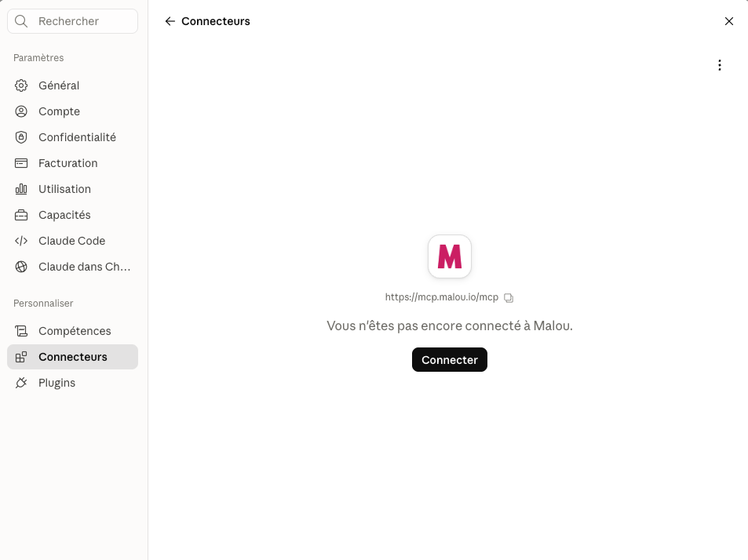Click the search magnifier icon
This screenshot has height=560, width=748.
[x=21, y=21]
